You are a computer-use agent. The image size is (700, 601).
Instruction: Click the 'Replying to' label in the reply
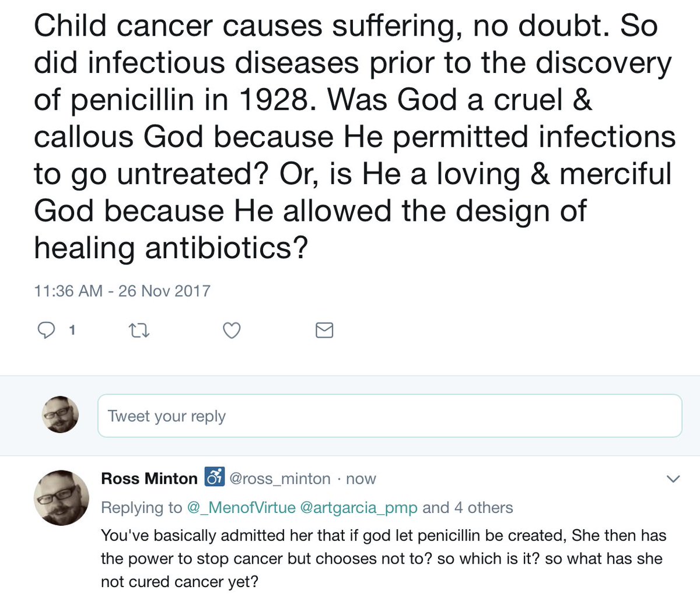click(x=141, y=508)
